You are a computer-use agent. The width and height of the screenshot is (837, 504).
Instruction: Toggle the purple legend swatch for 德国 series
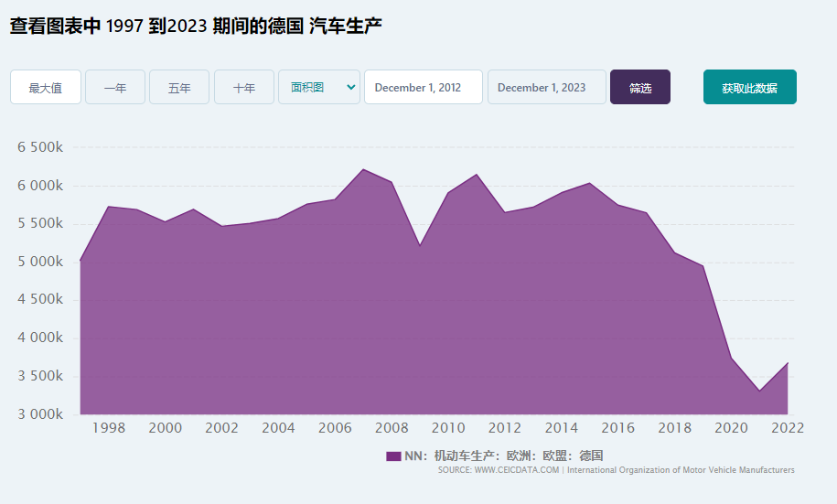tap(393, 456)
